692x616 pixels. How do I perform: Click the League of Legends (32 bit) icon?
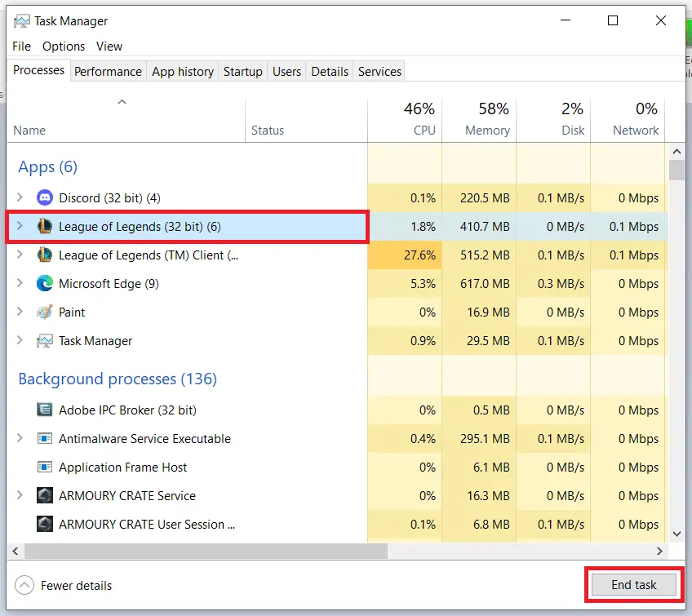tap(45, 226)
